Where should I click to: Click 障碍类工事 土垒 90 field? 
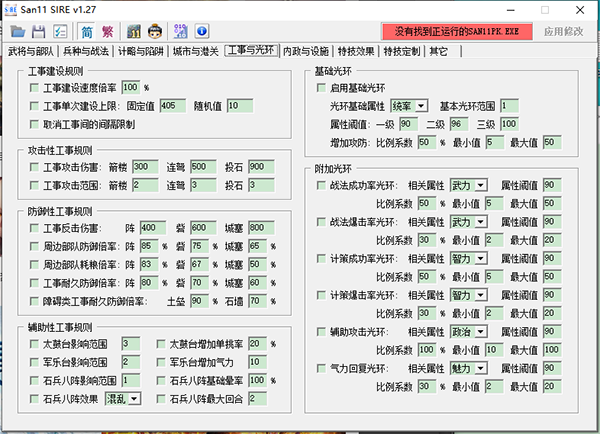(200, 301)
